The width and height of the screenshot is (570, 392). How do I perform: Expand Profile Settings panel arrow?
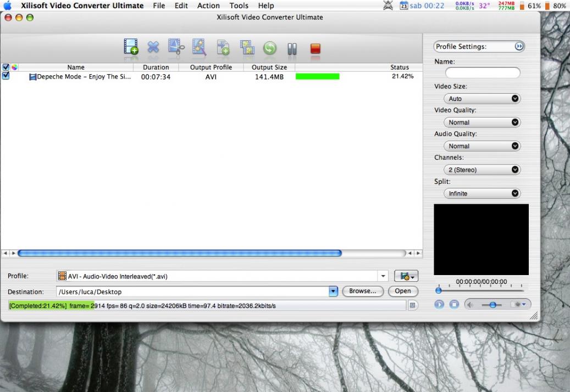[x=519, y=46]
